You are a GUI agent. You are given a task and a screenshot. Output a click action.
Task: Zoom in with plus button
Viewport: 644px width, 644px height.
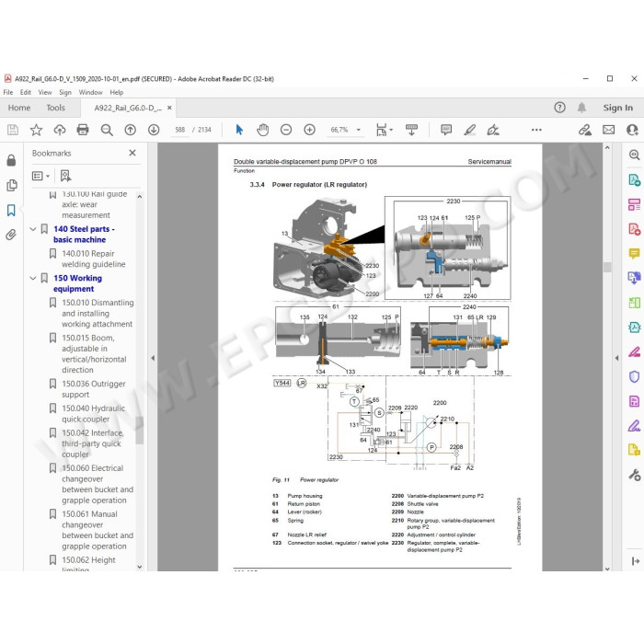[x=309, y=131]
